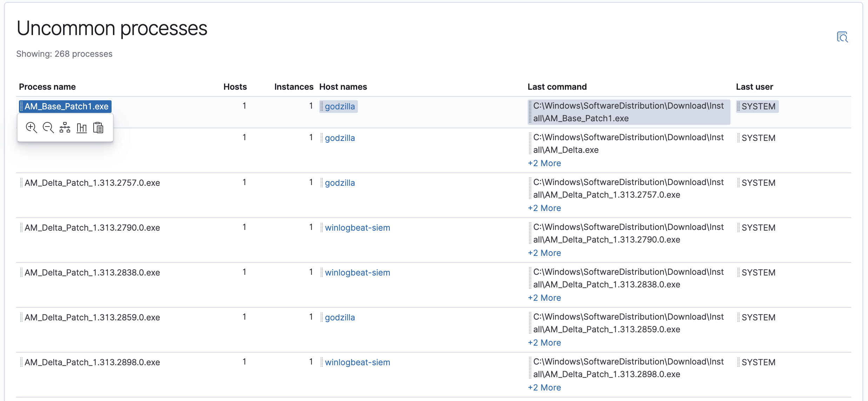Click the inspect icon near panel top right
This screenshot has width=868, height=401.
tap(842, 37)
